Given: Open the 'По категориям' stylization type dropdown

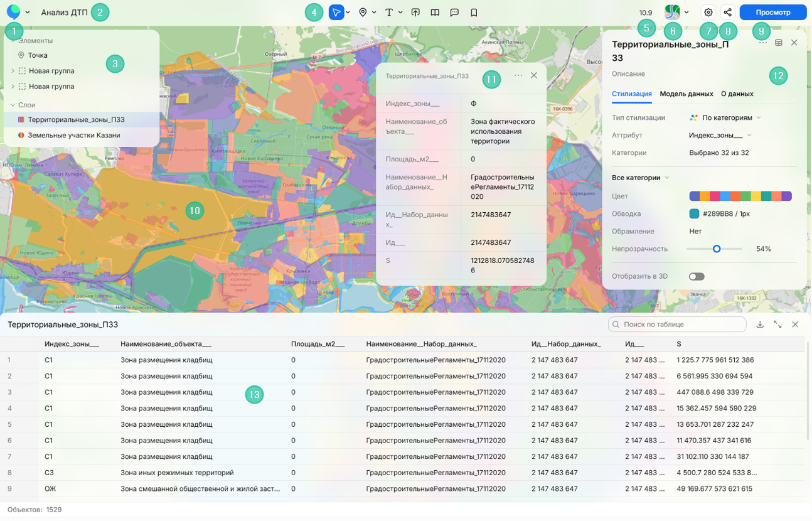Looking at the screenshot, I should point(728,117).
